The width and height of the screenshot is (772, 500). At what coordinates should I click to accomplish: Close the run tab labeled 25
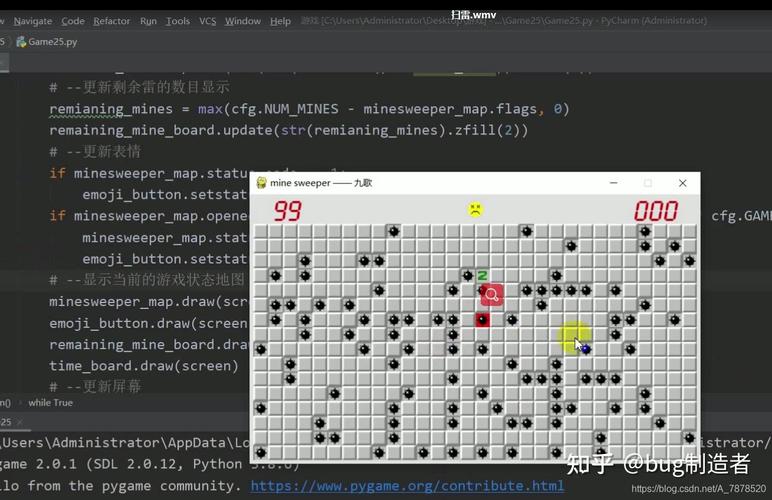(20, 422)
